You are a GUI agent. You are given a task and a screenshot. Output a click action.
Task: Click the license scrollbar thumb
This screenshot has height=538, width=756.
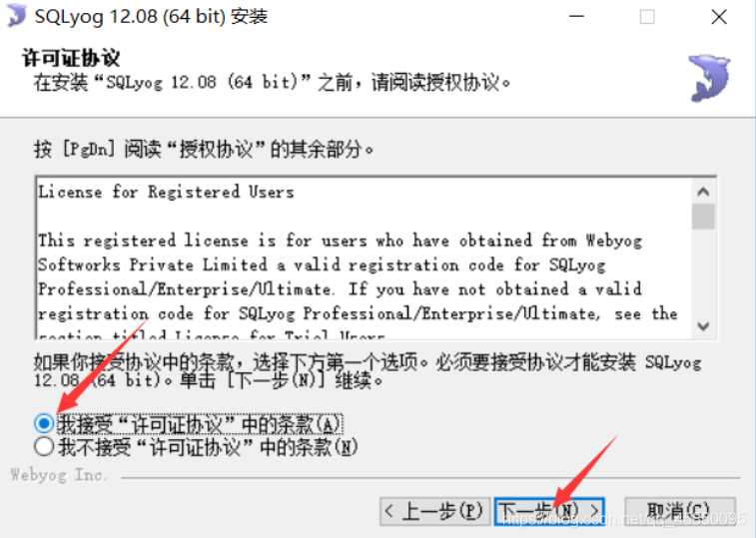pyautogui.click(x=703, y=217)
